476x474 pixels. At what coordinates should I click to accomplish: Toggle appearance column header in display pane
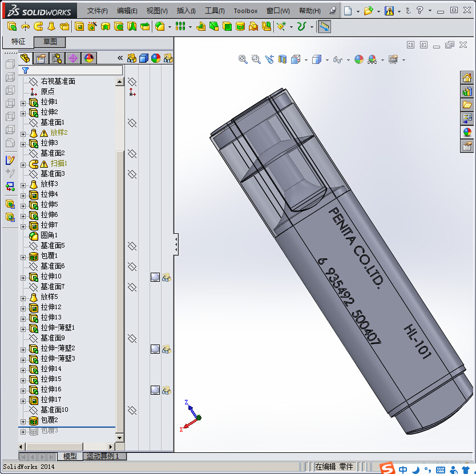156,58
